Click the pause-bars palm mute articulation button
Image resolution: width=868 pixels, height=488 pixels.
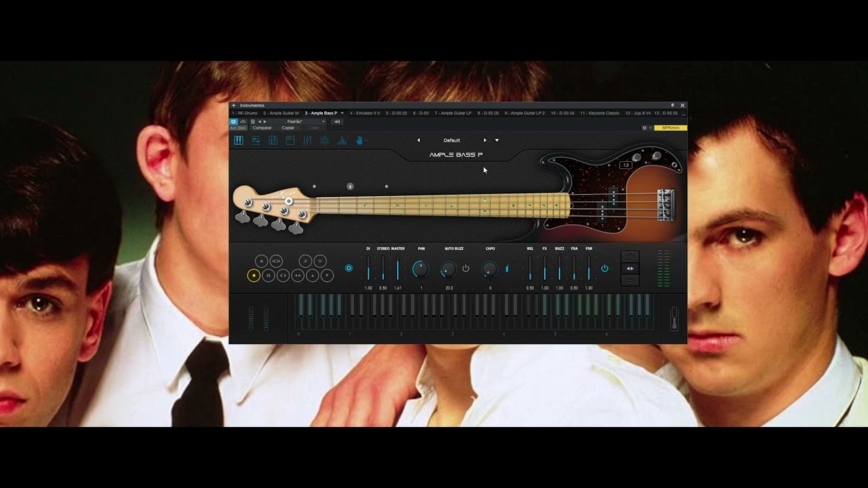(x=269, y=275)
